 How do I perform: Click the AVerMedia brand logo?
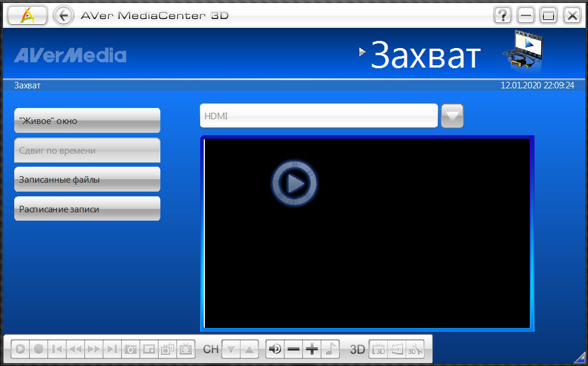[x=70, y=55]
